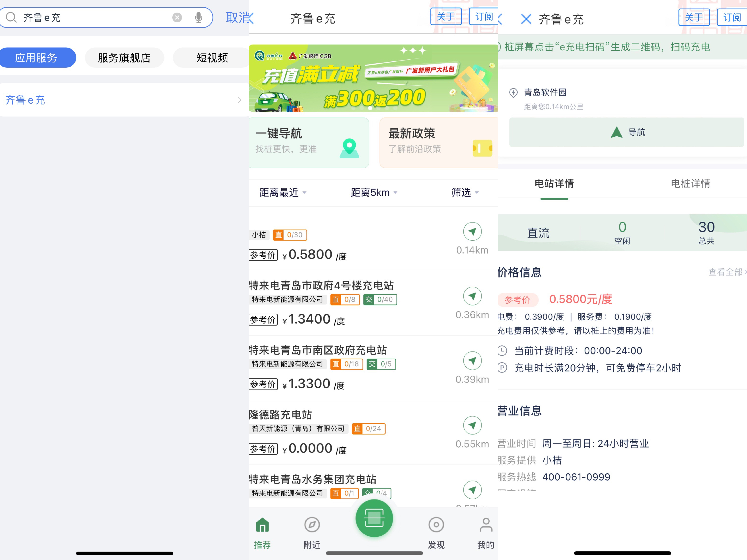Navigate to the 0.36km station
The width and height of the screenshot is (747, 560).
pyautogui.click(x=473, y=296)
